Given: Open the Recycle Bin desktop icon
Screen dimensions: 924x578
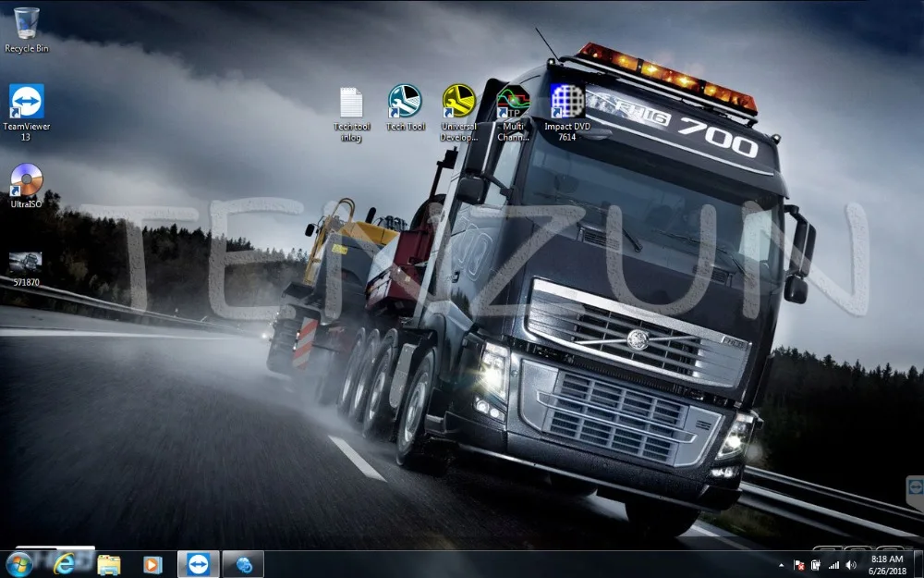Looking at the screenshot, I should [x=27, y=31].
